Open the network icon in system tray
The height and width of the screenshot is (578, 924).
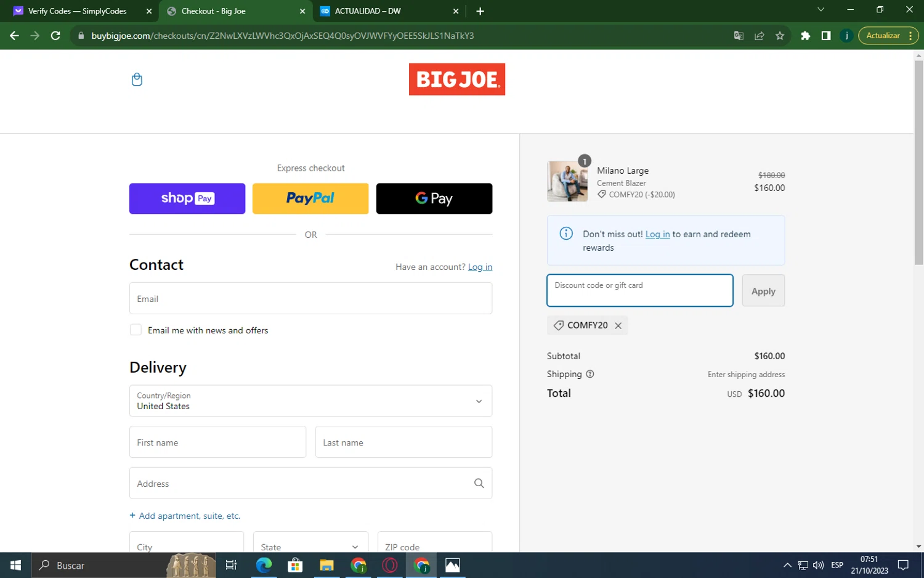coord(803,565)
